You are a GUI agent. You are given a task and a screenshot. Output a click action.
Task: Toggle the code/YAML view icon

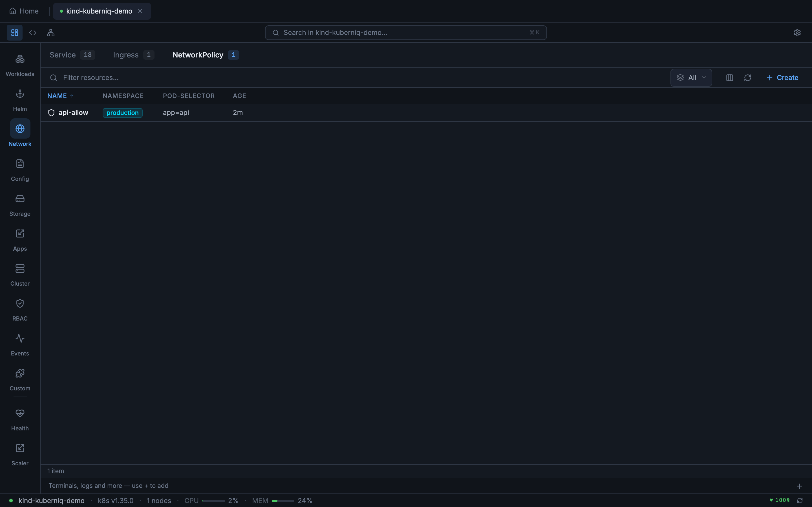click(x=32, y=32)
